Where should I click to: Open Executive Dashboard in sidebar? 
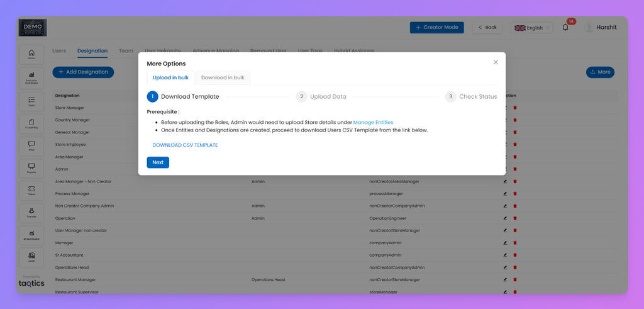tap(31, 77)
